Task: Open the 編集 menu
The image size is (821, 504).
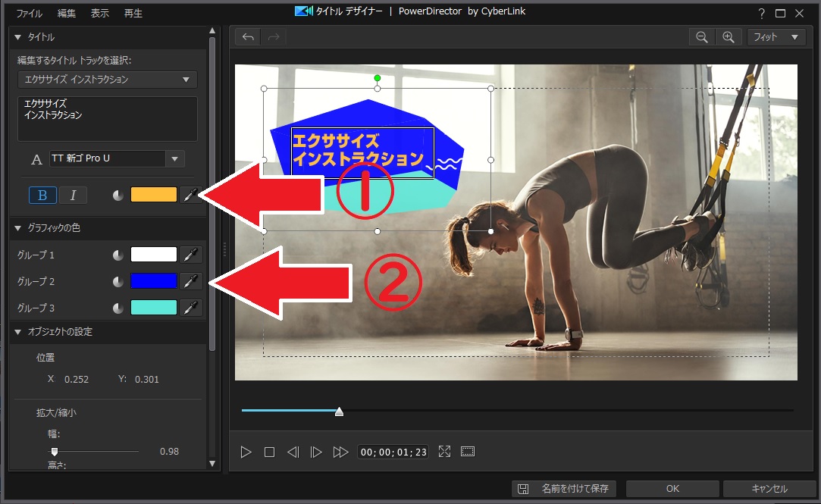Action: (67, 13)
